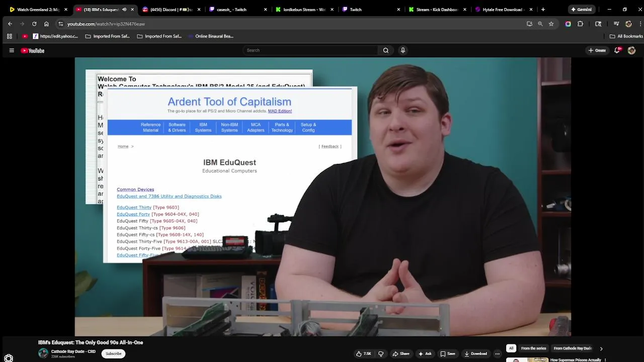Viewport: 644px width, 362px height.
Task: Select the All filter chip
Action: (511, 348)
